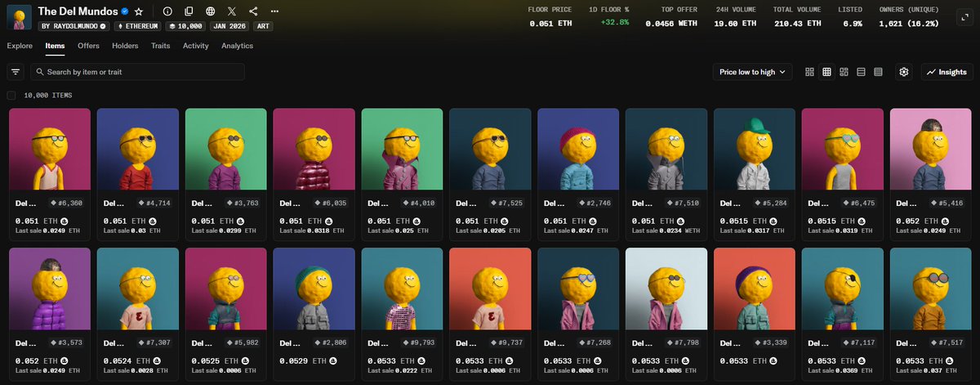Click the +32.8% 1D floor change
The height and width of the screenshot is (385, 980).
click(x=613, y=23)
